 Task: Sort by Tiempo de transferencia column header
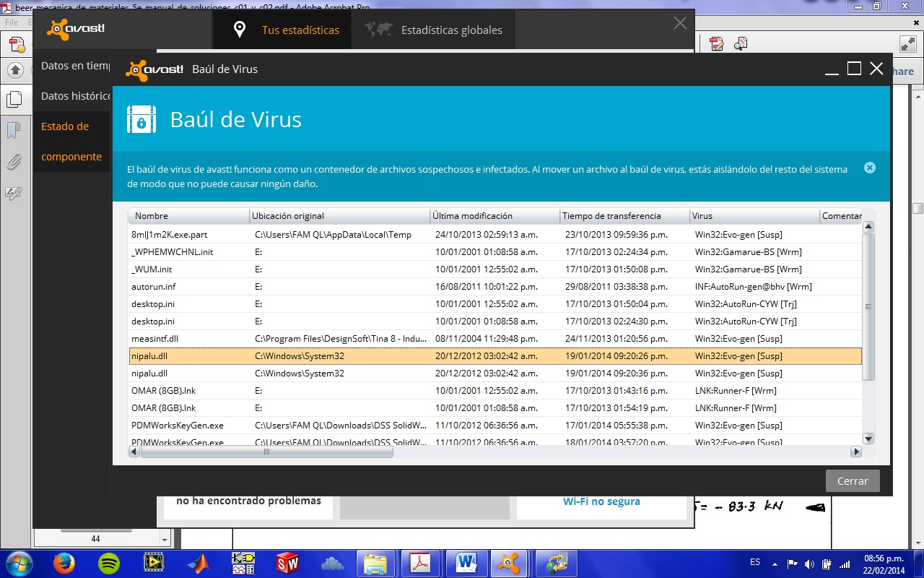pos(624,216)
